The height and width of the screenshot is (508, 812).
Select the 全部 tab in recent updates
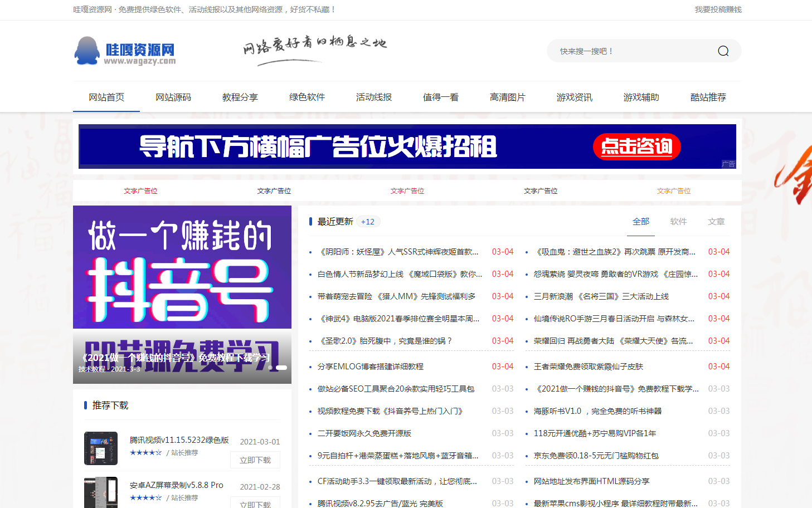point(641,222)
